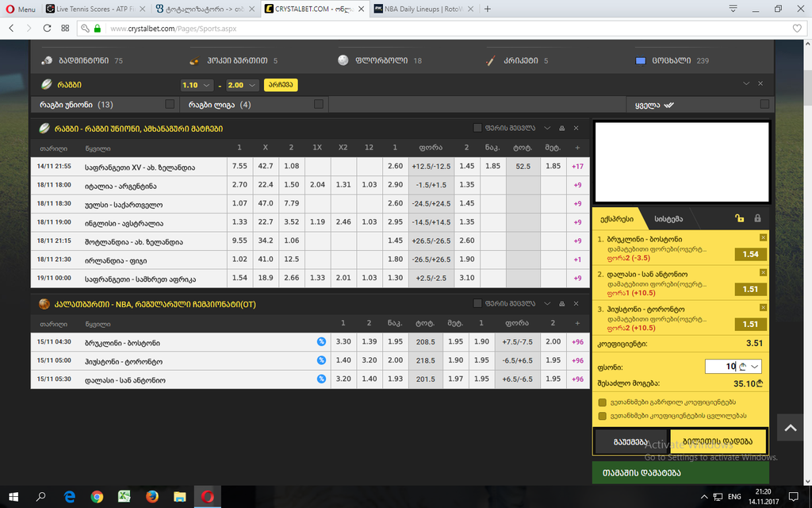Select odds 1.07 for უელსი win

click(239, 203)
